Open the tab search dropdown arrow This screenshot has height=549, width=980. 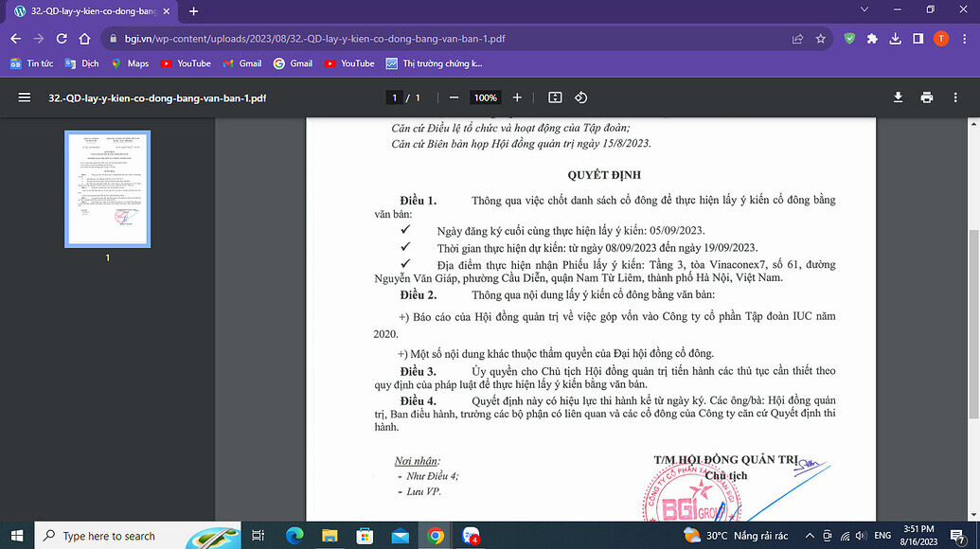[x=864, y=10]
